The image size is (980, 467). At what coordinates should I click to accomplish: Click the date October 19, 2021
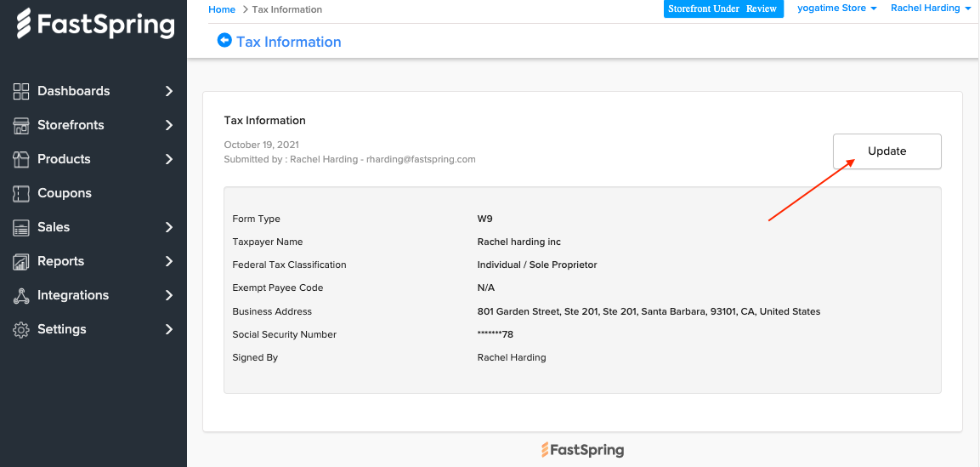(261, 145)
